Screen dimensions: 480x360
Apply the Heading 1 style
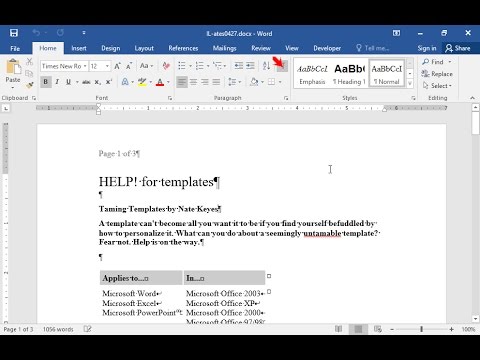coord(350,74)
